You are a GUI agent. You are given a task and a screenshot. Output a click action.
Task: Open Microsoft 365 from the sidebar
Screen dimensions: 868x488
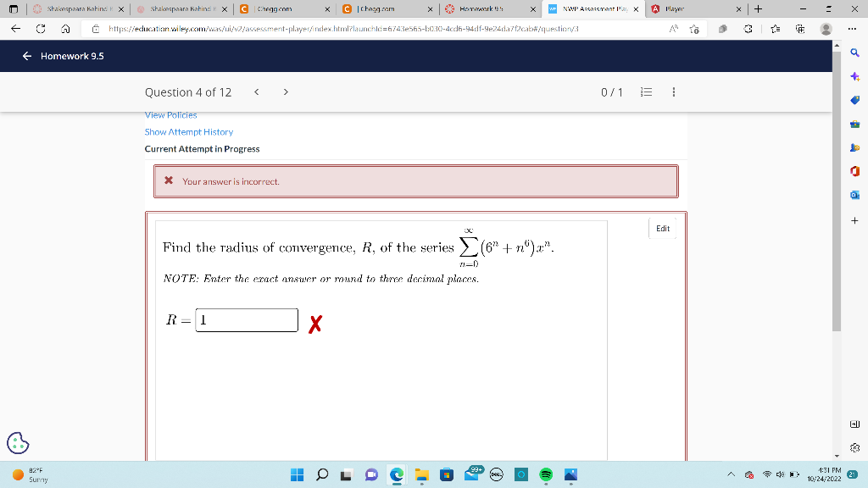855,172
